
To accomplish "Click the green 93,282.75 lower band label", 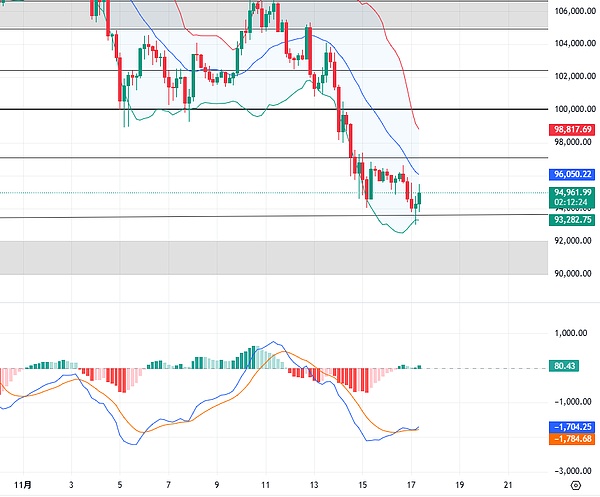I will tap(572, 220).
